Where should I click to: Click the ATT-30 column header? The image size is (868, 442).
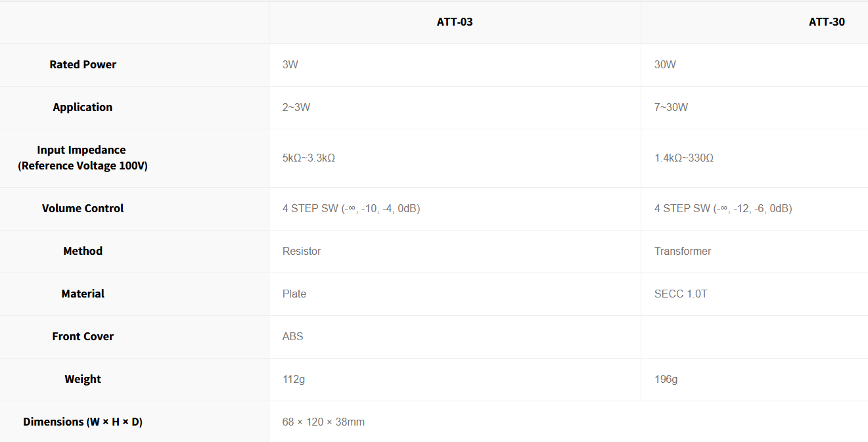827,22
